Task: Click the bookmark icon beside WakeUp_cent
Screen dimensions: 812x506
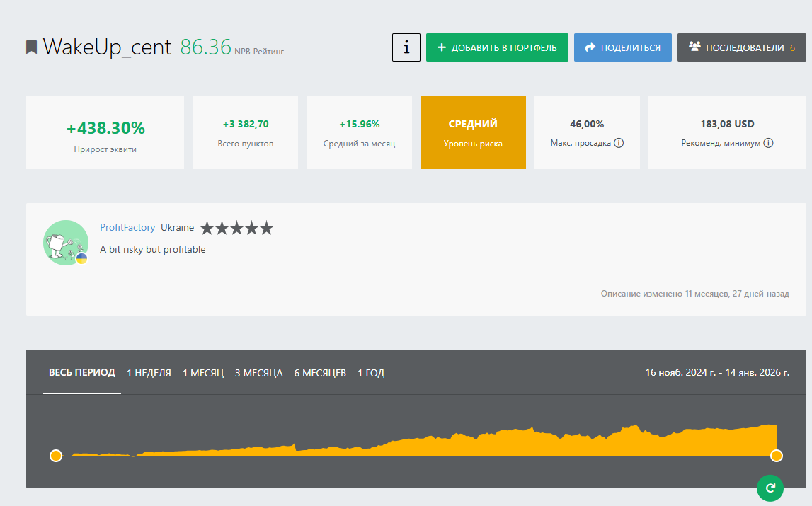Action: [31, 47]
